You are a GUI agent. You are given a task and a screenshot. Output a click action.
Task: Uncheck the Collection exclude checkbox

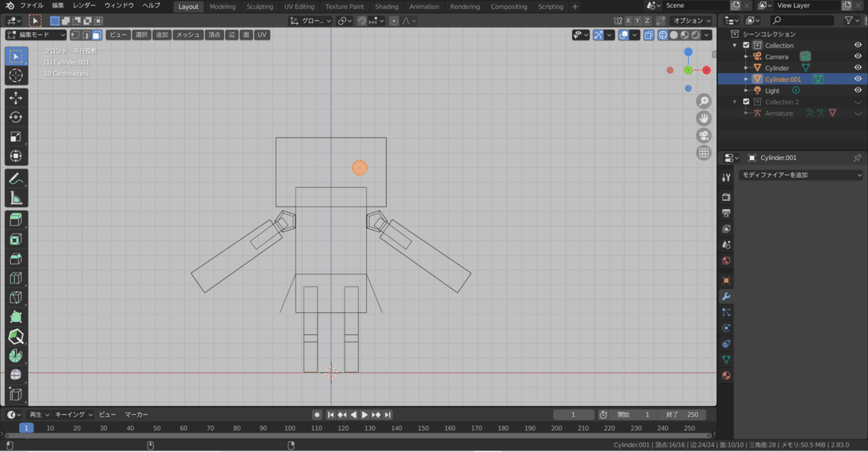[x=746, y=45]
